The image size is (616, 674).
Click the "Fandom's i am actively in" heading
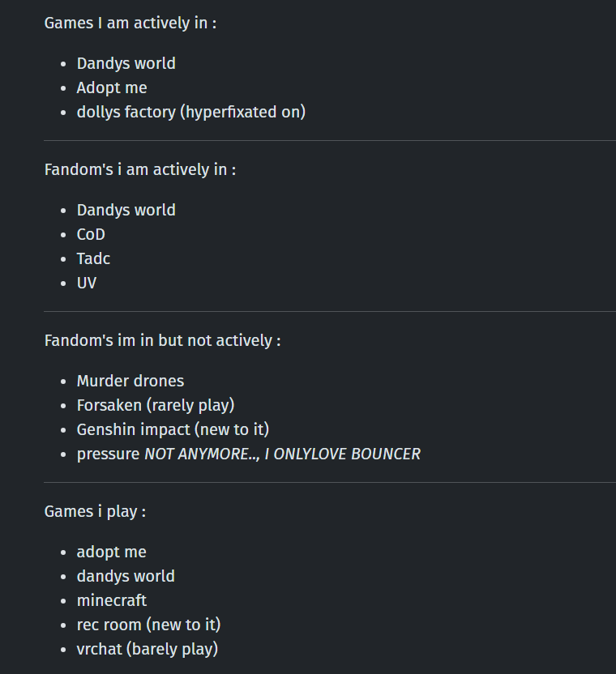pyautogui.click(x=139, y=169)
